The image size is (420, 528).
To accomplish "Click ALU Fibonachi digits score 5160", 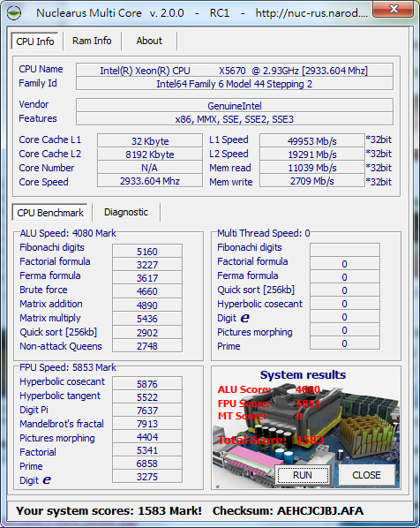I will click(x=147, y=251).
